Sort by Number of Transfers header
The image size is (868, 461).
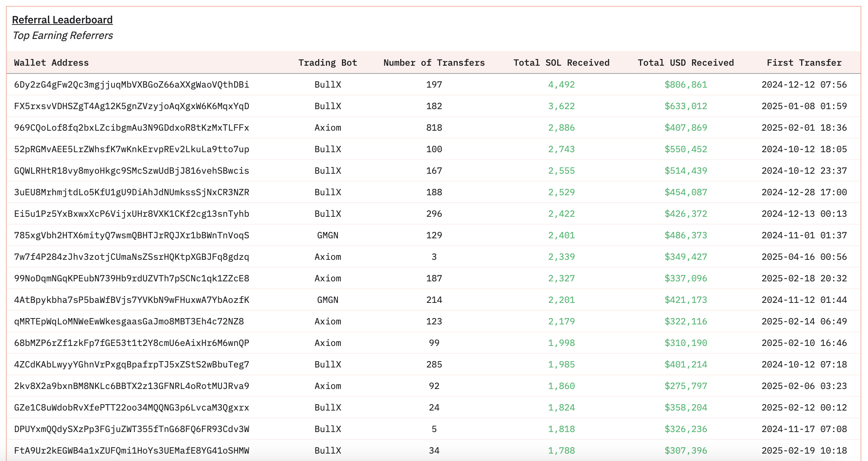click(434, 63)
